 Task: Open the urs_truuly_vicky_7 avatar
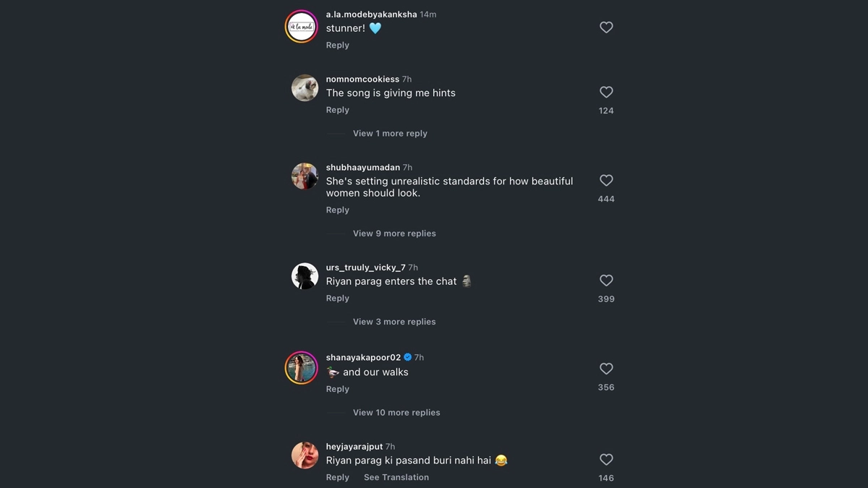[x=305, y=276]
